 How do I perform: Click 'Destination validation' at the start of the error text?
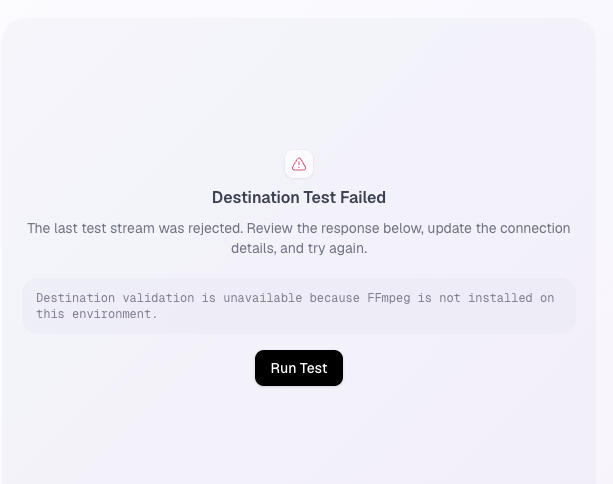pyautogui.click(x=115, y=298)
